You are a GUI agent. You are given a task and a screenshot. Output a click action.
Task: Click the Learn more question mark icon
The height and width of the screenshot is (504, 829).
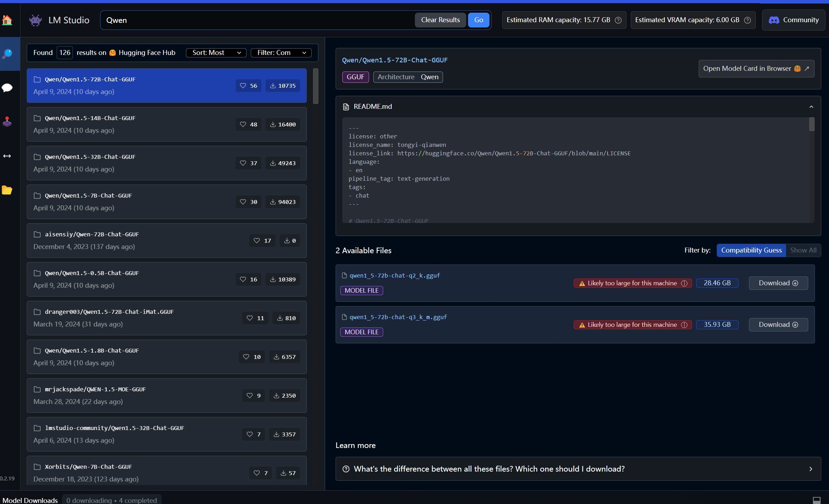click(346, 469)
